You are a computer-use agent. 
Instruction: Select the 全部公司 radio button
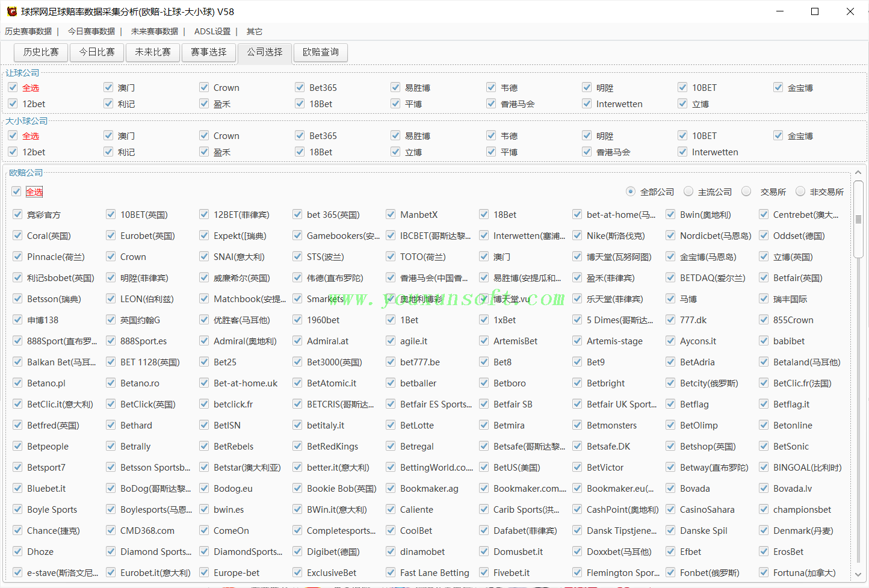[631, 191]
